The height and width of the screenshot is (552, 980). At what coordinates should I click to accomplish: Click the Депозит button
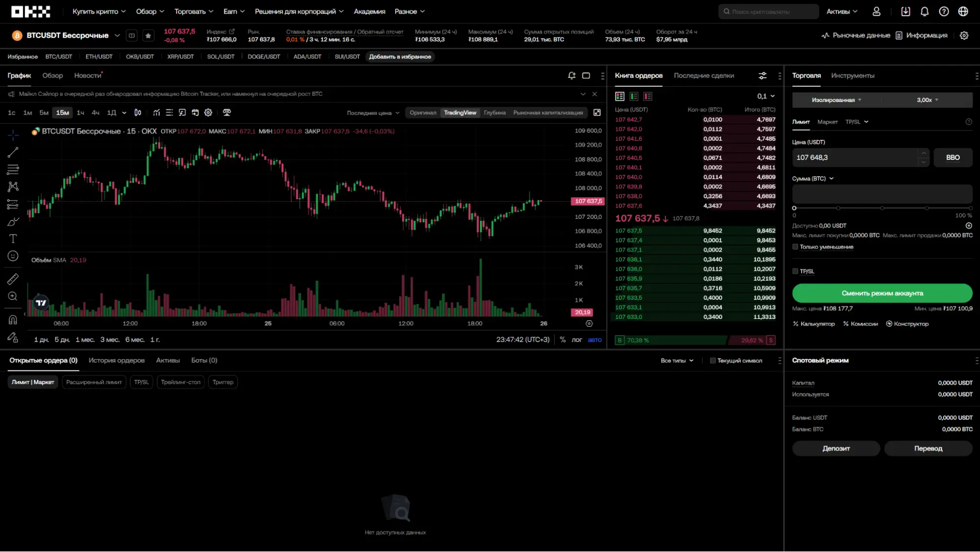click(836, 448)
